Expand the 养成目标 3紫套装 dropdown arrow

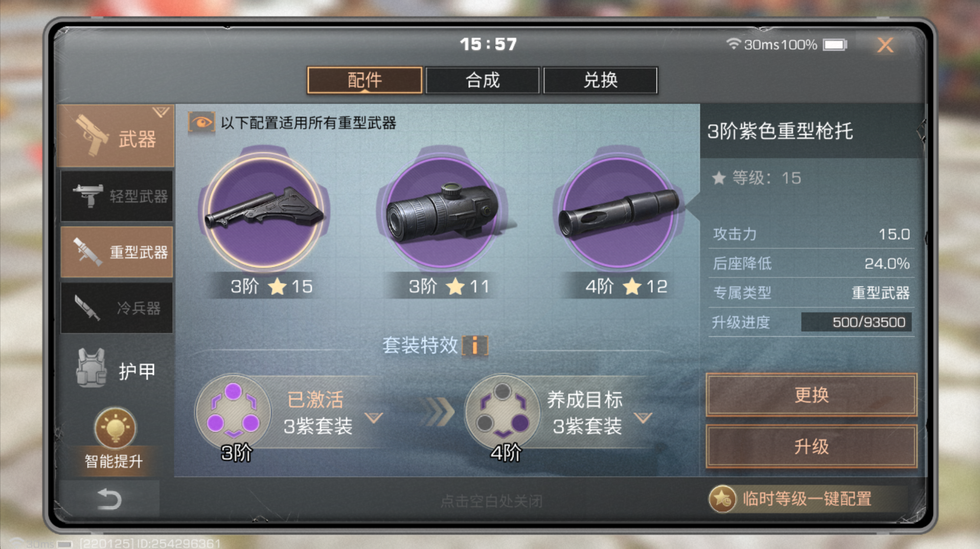(x=643, y=418)
